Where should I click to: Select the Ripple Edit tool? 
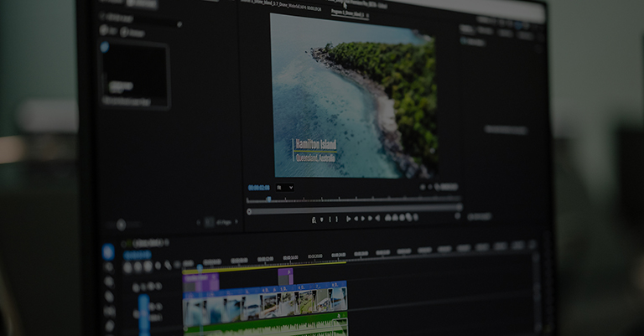point(109,282)
